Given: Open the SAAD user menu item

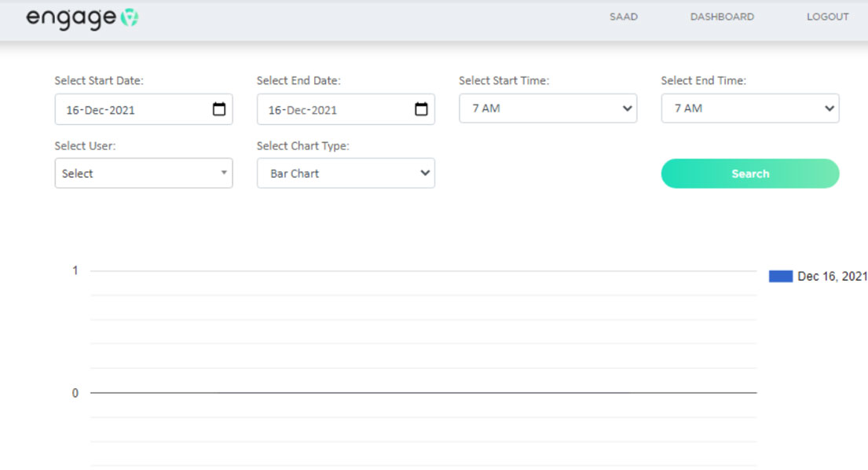Looking at the screenshot, I should click(x=624, y=17).
